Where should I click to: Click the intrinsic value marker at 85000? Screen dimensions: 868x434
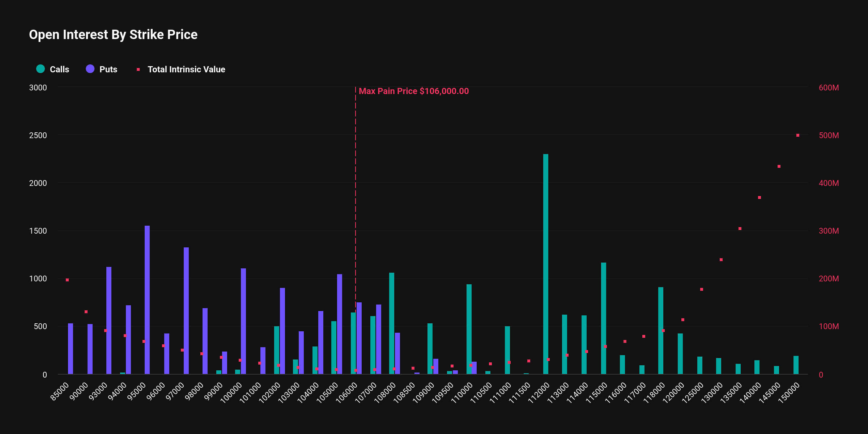point(67,280)
